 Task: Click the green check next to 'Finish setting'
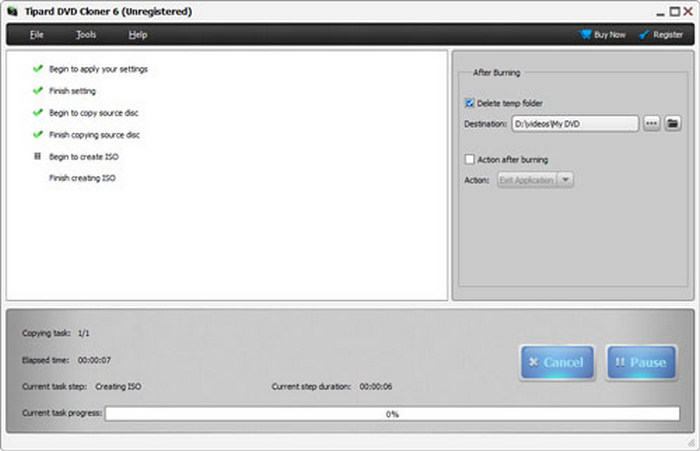coord(38,90)
